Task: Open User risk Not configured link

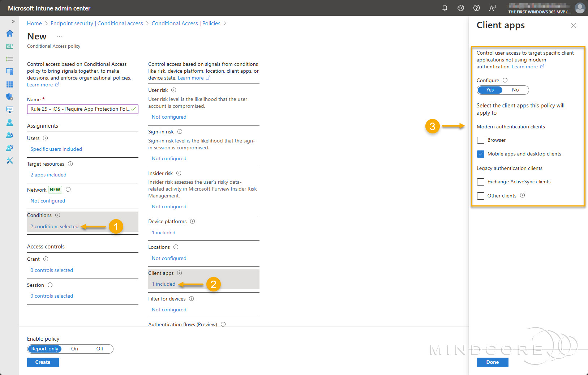Action: [x=169, y=117]
